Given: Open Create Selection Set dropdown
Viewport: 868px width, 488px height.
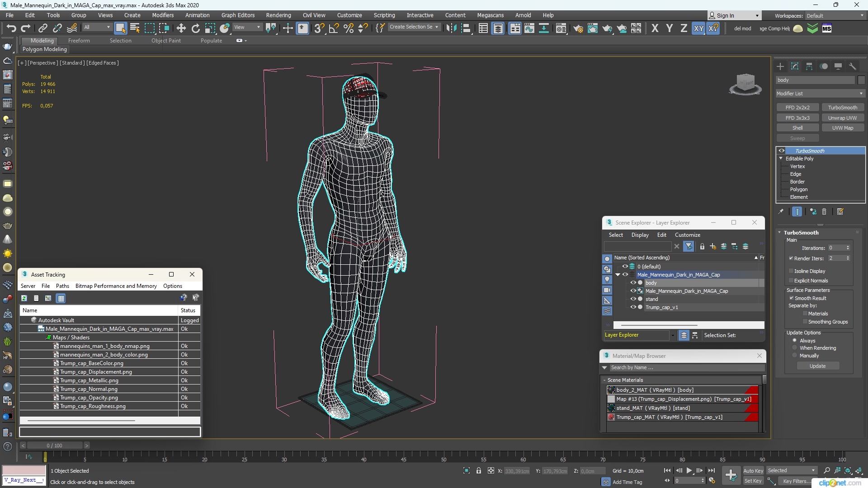Looking at the screenshot, I should tap(414, 27).
